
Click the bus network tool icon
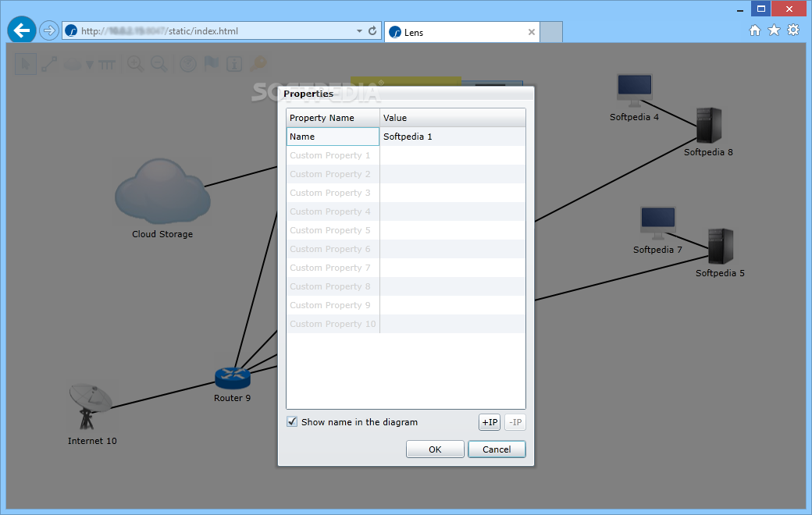[x=107, y=65]
